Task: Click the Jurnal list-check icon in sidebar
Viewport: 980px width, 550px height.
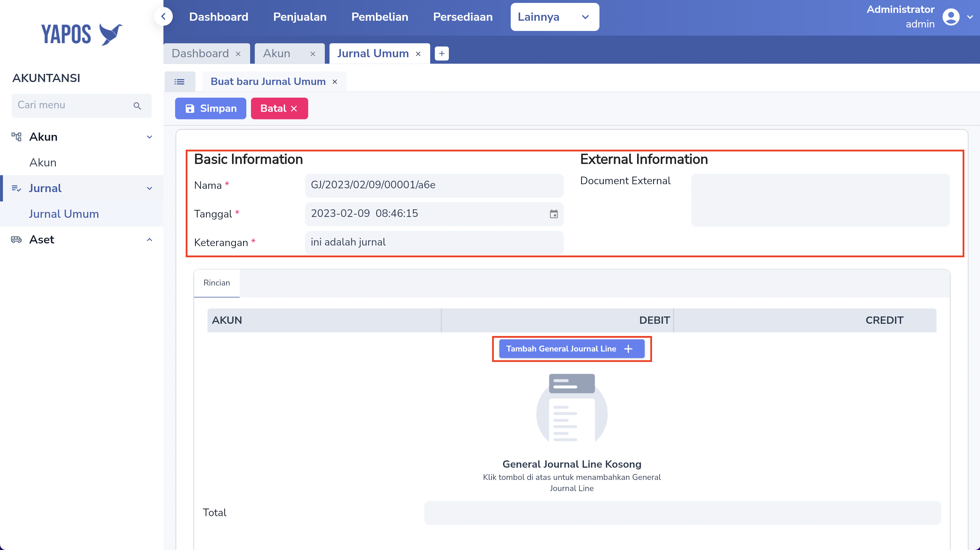Action: 16,188
